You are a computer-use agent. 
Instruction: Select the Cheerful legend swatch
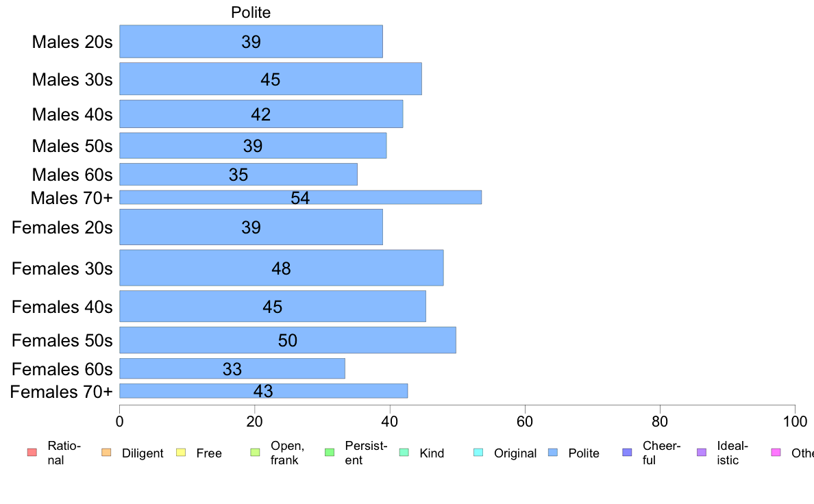pyautogui.click(x=627, y=452)
